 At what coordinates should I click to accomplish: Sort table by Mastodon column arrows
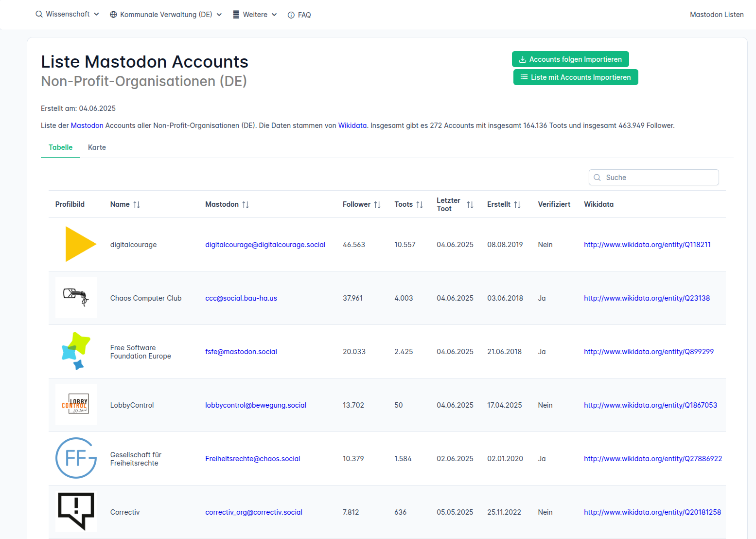[x=246, y=205]
